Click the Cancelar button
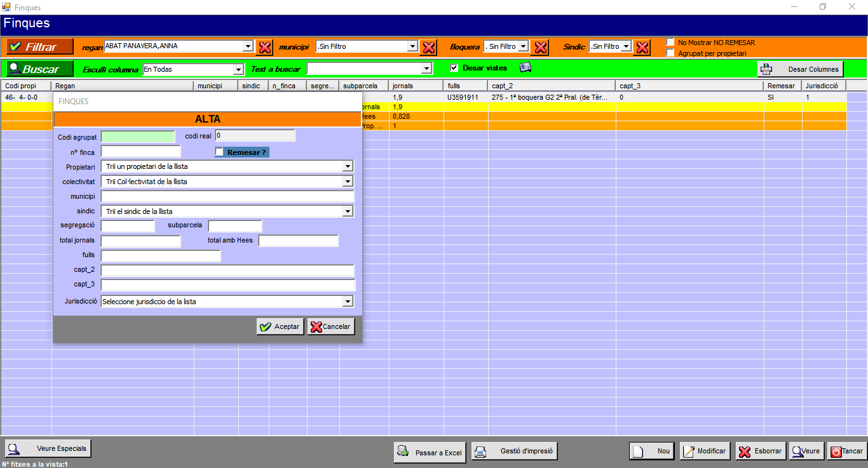Viewport: 868px width, 468px height. 331,326
